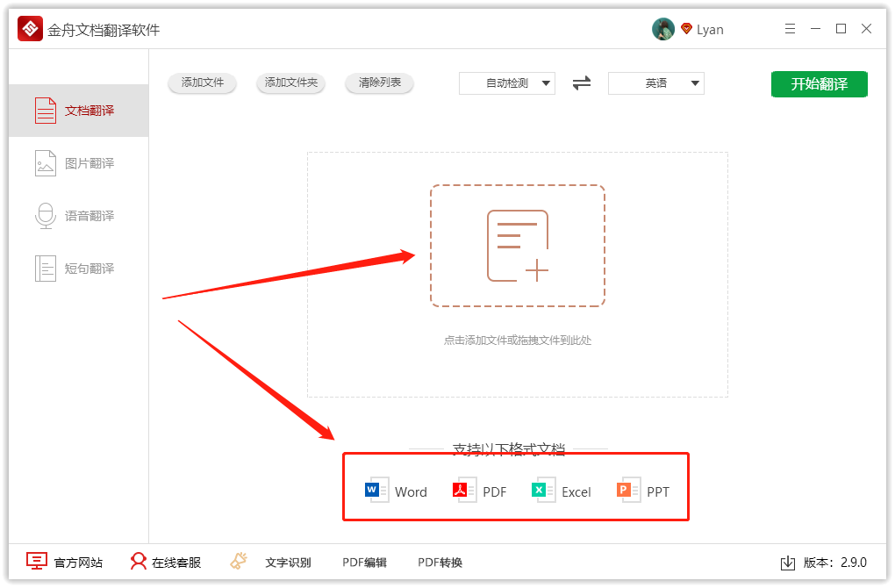This screenshot has height=588, width=895.
Task: Click the 语音翻译 microphone icon
Action: click(46, 216)
